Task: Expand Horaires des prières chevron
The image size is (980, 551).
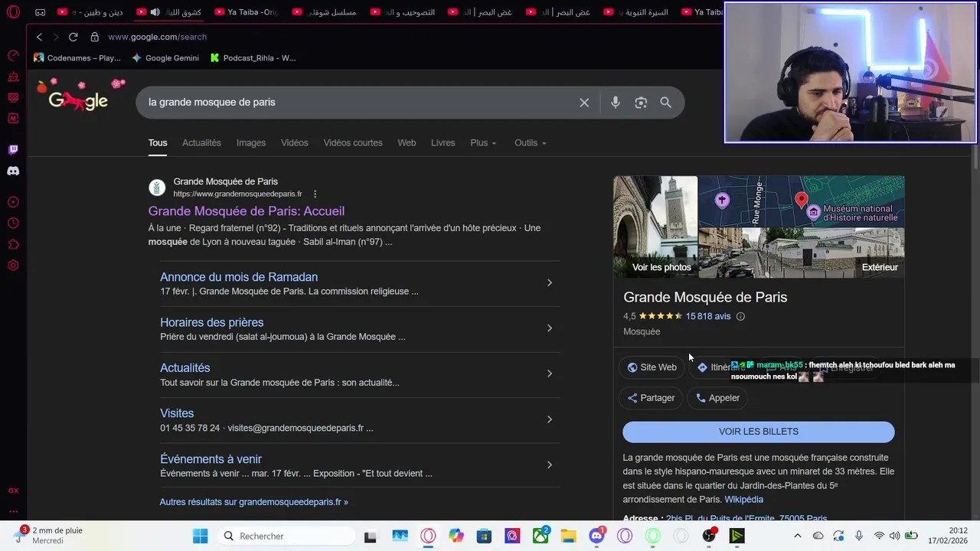Action: click(549, 328)
